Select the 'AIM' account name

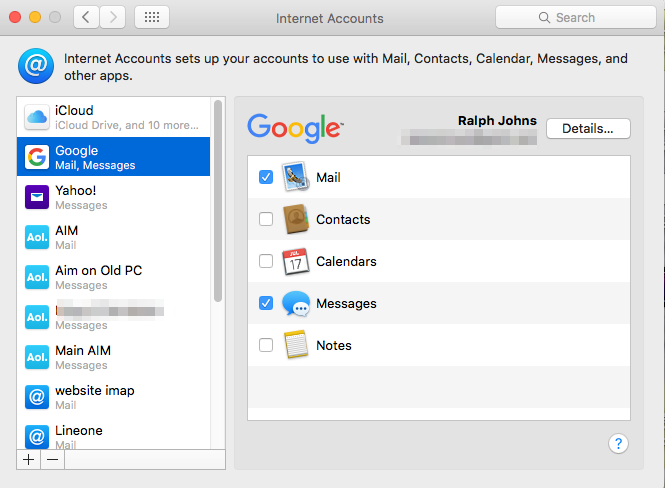[x=67, y=231]
